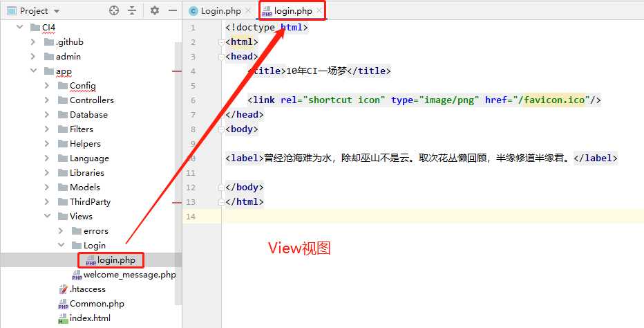The width and height of the screenshot is (644, 328).
Task: Expand the Language folder
Action: 47,158
